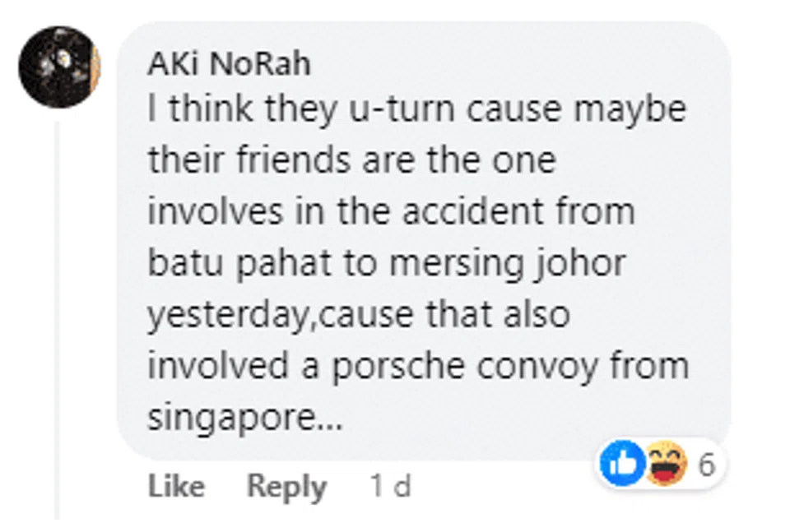Click the words batu pahat in comment
Screen dimensions: 790x532
coord(239,264)
